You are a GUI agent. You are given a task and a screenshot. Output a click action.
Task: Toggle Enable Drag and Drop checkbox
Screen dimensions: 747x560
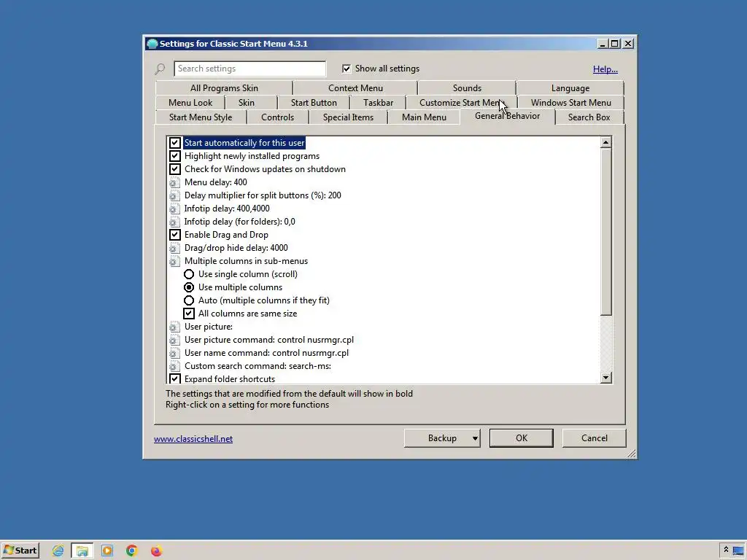click(x=175, y=235)
